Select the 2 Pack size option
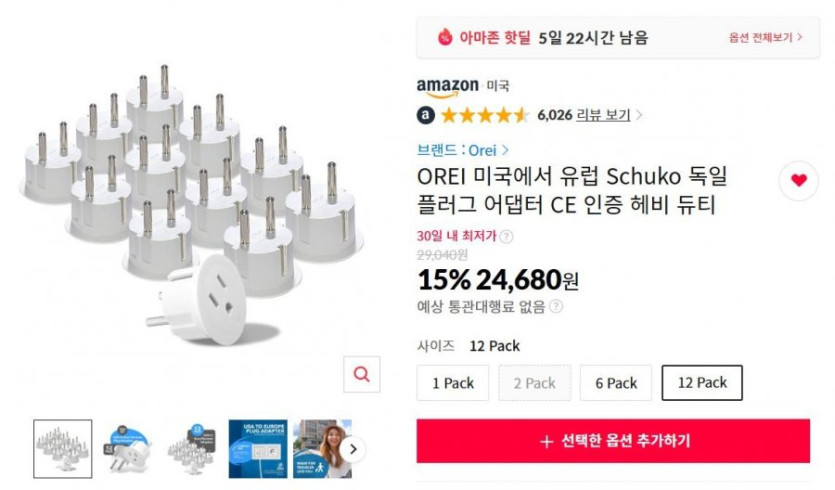 pyautogui.click(x=535, y=383)
